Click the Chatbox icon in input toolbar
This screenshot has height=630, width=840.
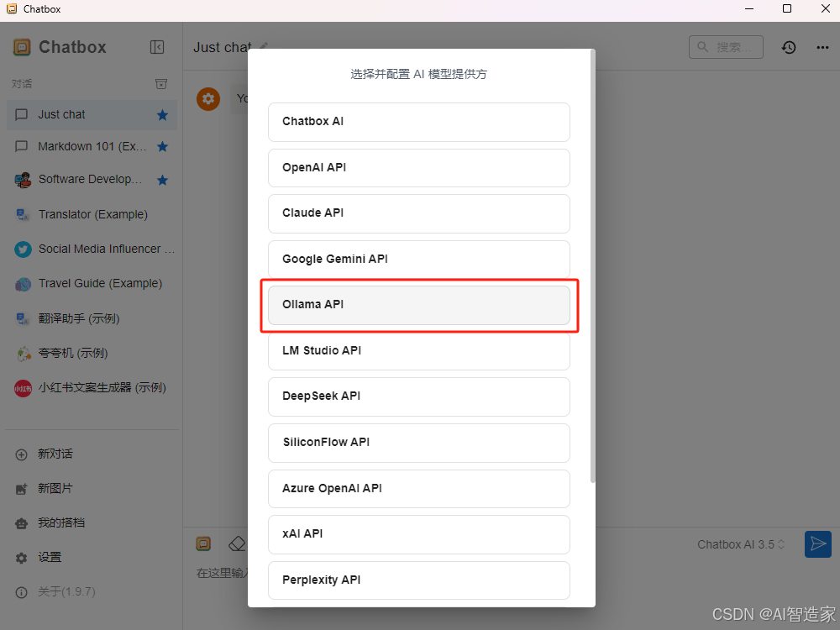point(203,544)
